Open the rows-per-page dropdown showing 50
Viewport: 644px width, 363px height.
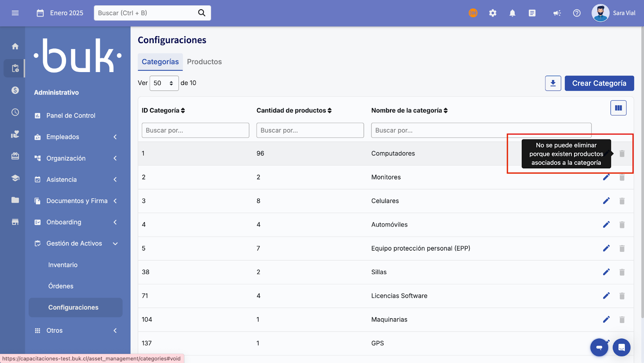[x=164, y=83]
